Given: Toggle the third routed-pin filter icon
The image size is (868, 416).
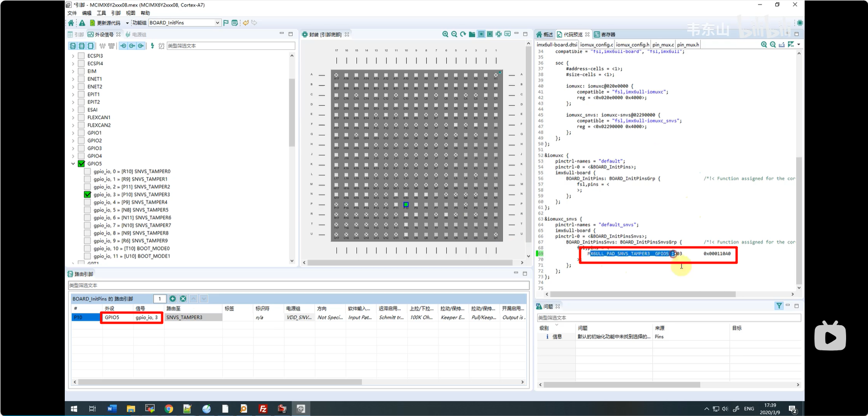Looking at the screenshot, I should [x=141, y=46].
